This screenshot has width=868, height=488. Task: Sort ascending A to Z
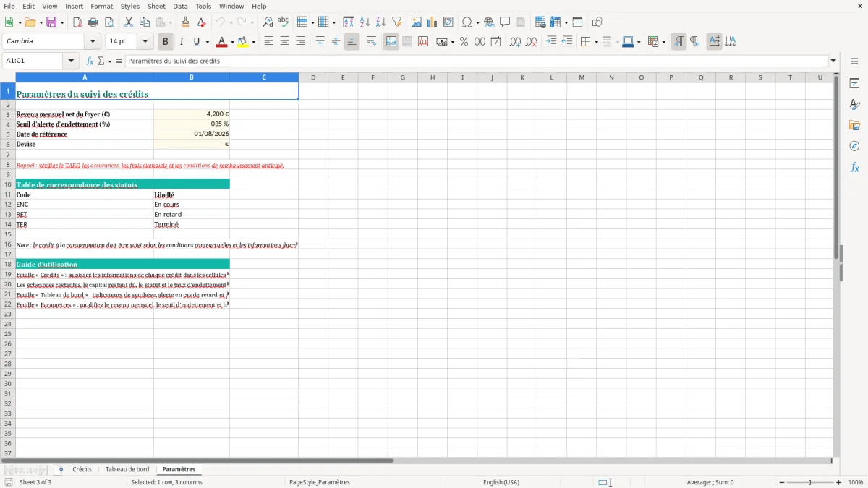pos(365,22)
